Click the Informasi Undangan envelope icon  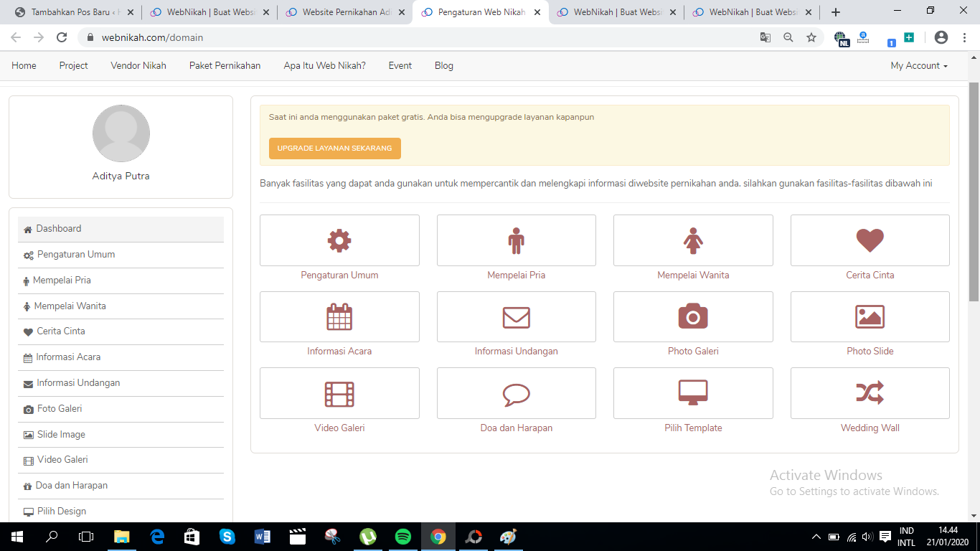click(516, 316)
